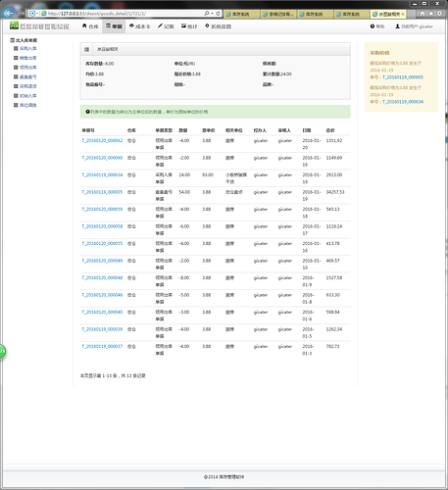The width and height of the screenshot is (448, 490).
Task: Open browser tools gear icon
Action: coord(440,14)
